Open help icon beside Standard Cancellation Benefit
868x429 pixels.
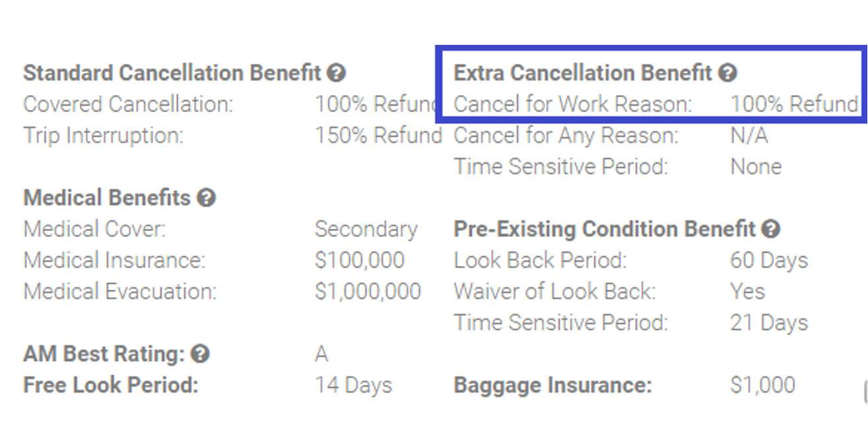pyautogui.click(x=337, y=73)
